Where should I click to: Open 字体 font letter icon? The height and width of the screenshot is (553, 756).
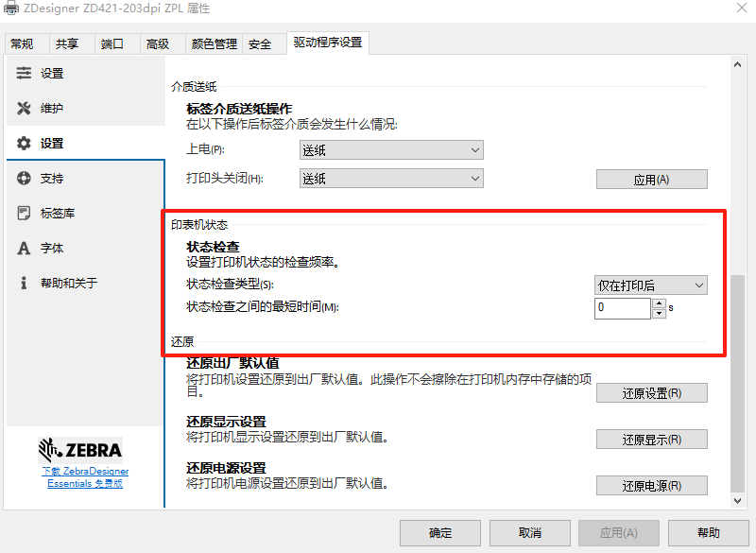tap(24, 249)
